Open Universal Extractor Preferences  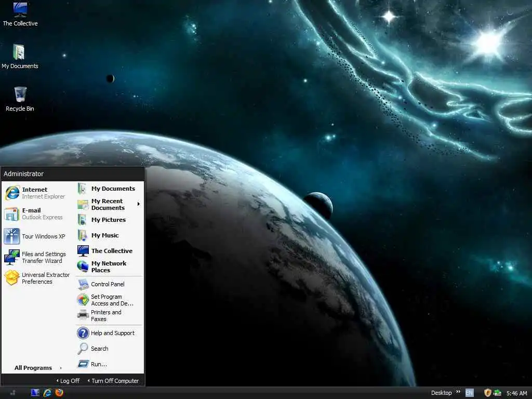tap(37, 278)
